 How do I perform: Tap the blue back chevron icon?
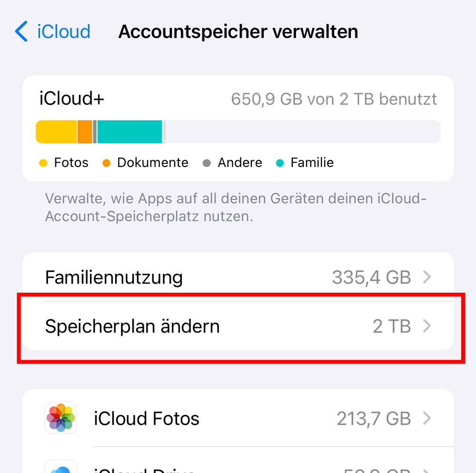(x=21, y=31)
